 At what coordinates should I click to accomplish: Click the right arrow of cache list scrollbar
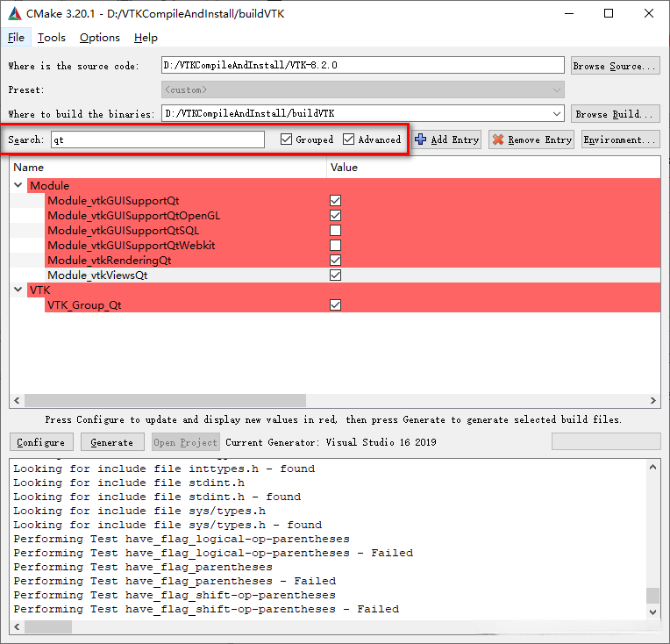[653, 401]
